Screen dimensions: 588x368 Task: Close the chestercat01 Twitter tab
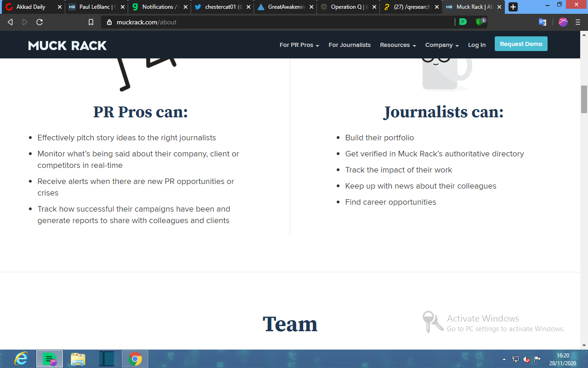coord(249,7)
